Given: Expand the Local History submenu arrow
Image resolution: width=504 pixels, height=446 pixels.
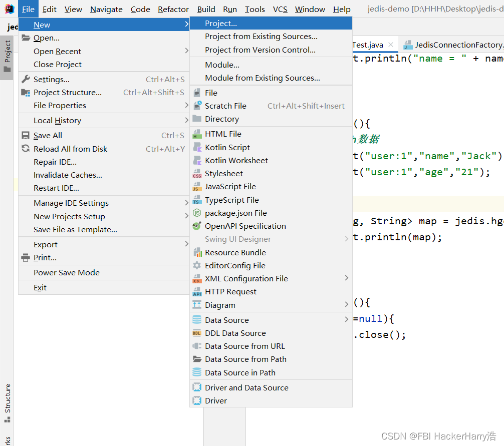Looking at the screenshot, I should (x=186, y=120).
